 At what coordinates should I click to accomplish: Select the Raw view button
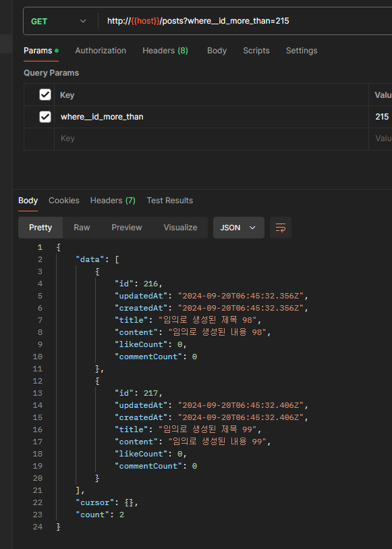coord(82,228)
